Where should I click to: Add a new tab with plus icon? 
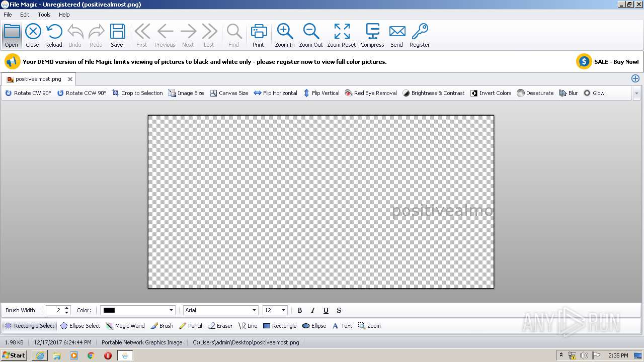635,78
